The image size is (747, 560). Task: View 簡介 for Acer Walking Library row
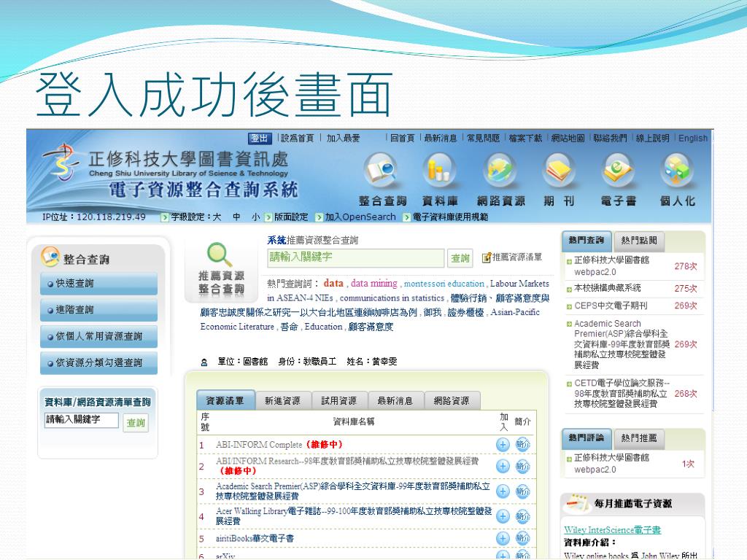tap(522, 516)
